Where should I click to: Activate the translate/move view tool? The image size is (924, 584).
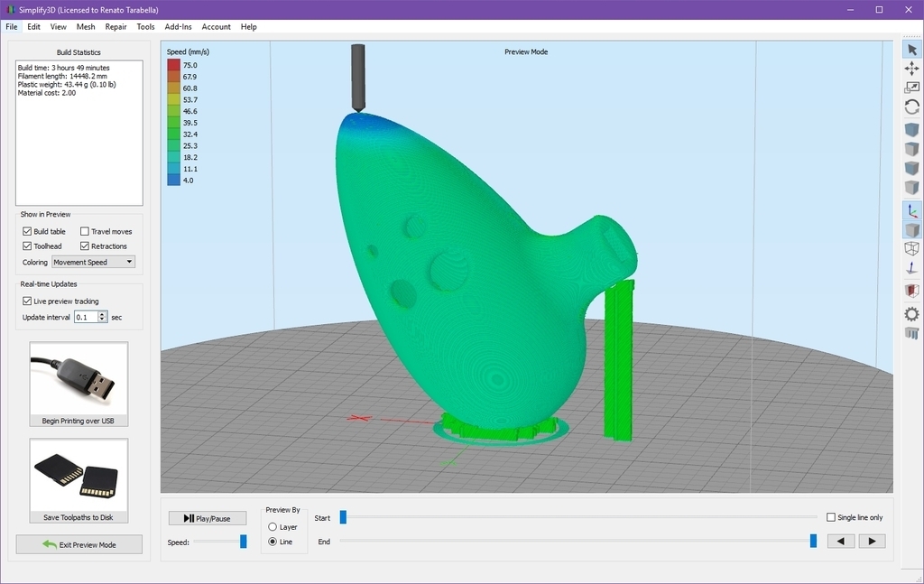(x=911, y=69)
